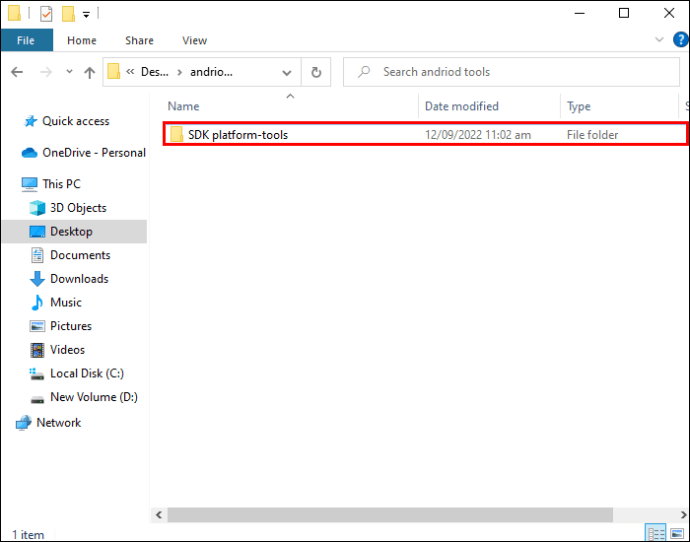Open New Volume (D:) in sidebar

[x=83, y=397]
